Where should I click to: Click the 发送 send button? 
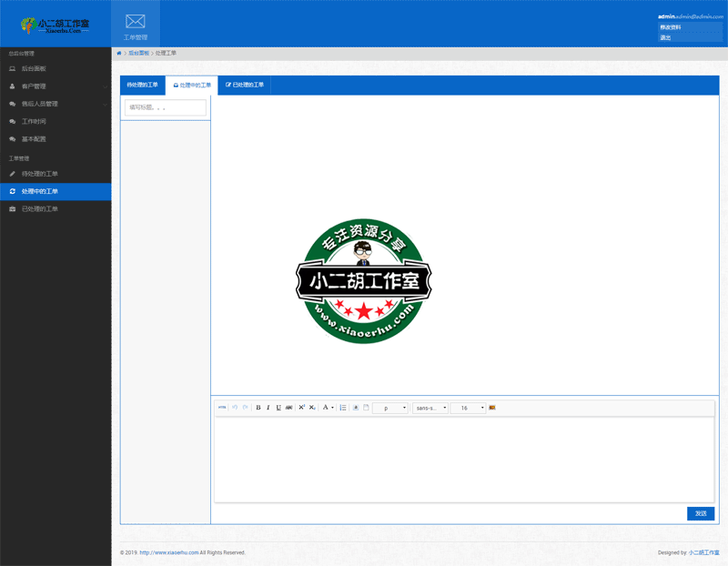pyautogui.click(x=700, y=514)
